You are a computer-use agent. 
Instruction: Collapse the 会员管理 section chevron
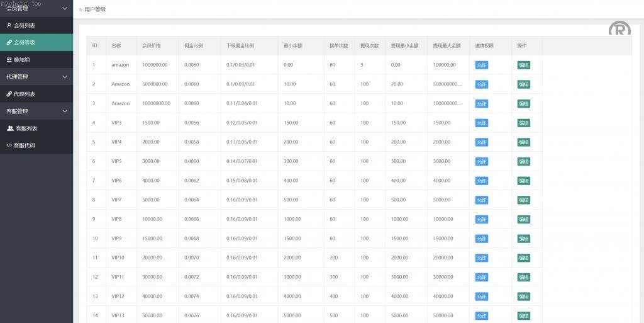click(65, 8)
